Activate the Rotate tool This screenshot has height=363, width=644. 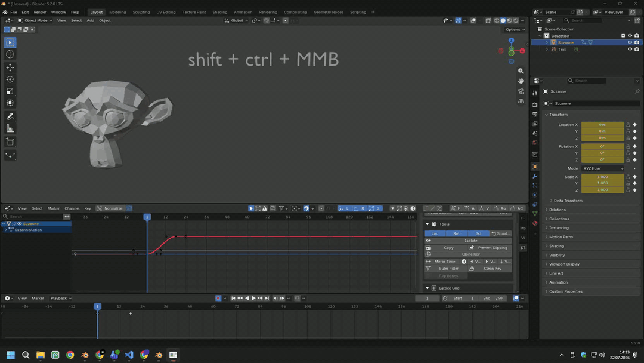[10, 79]
